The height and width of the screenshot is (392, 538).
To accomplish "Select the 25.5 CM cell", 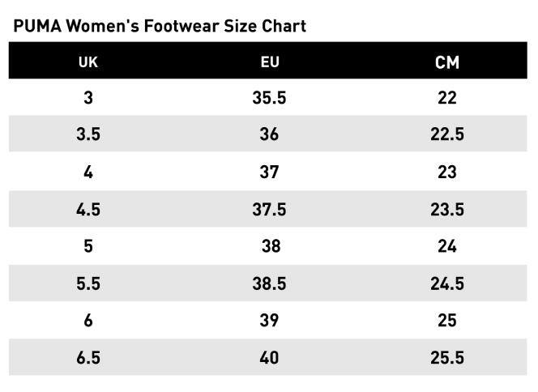I will 447,357.
